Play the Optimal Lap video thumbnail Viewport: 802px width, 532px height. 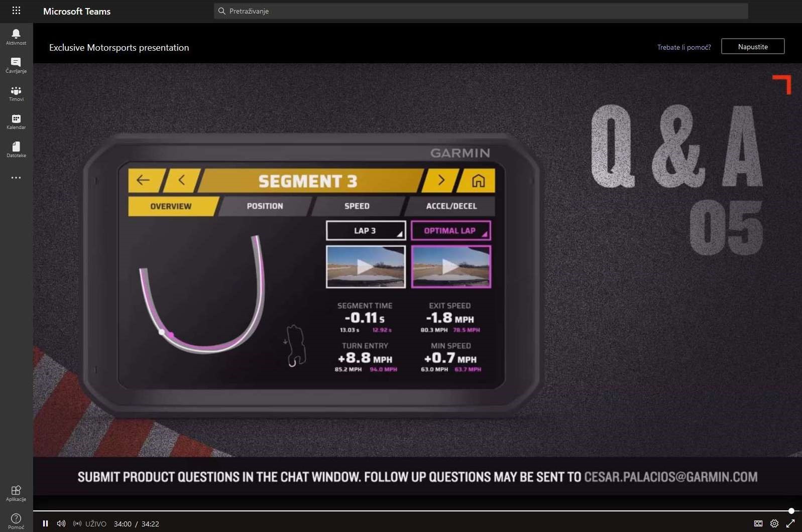click(x=450, y=267)
